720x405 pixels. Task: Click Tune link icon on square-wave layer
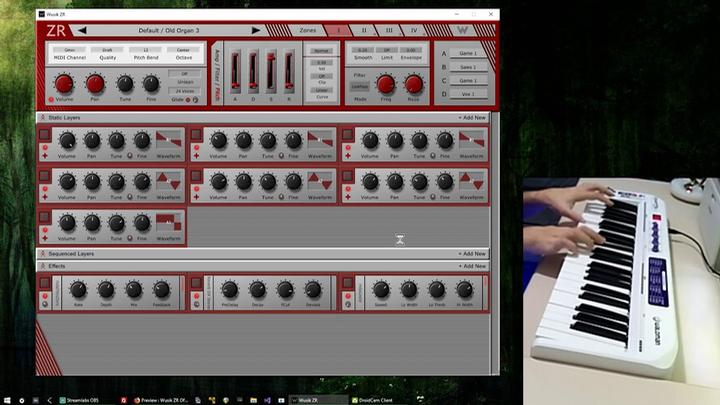[130, 238]
